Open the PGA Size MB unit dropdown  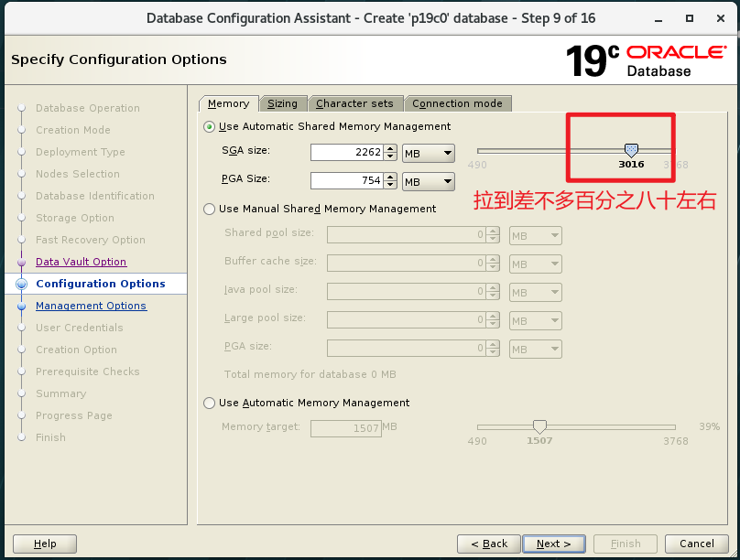pyautogui.click(x=429, y=181)
